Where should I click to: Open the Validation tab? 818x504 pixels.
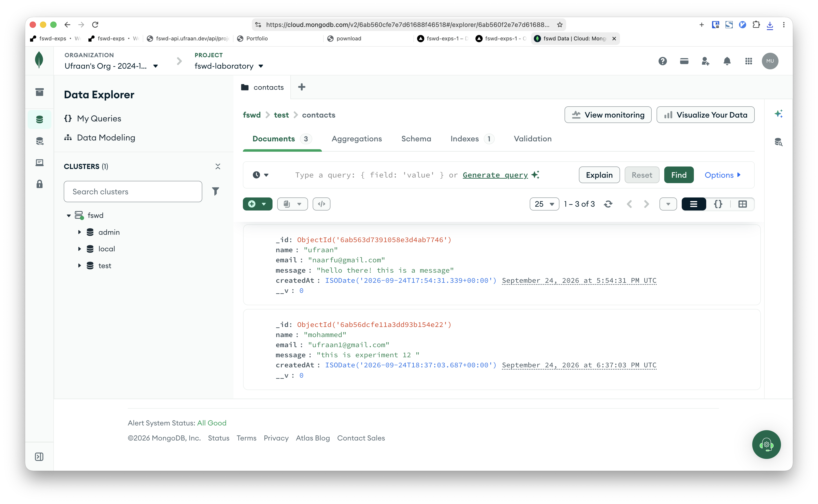point(532,139)
